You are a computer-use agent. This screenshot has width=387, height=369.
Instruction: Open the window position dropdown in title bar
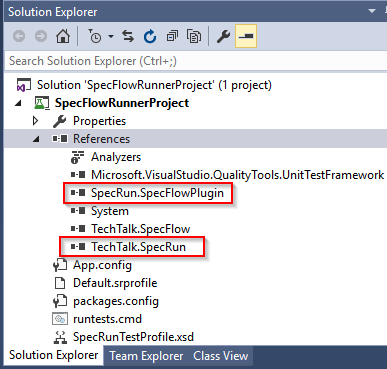(372, 11)
